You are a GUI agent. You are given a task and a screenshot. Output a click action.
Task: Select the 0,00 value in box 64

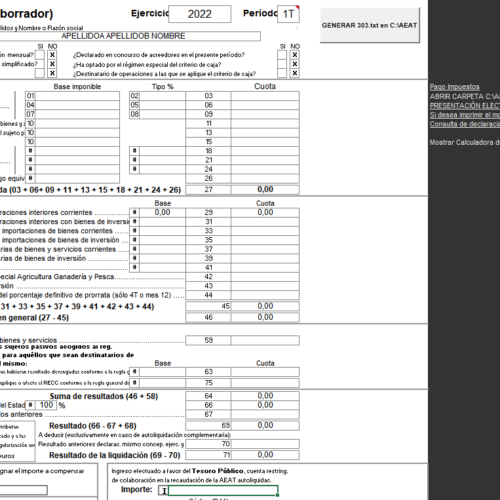tap(265, 396)
